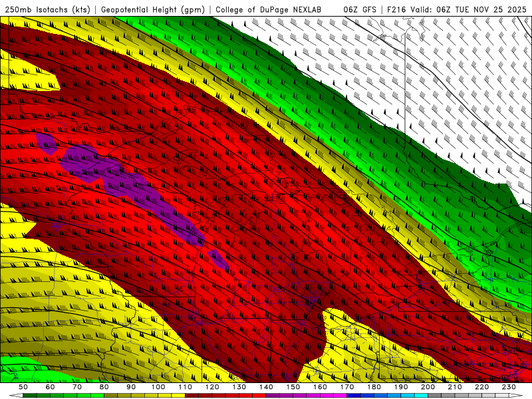Viewport: 532px width, 399px height.
Task: Click the legend value 90
Action: (x=131, y=387)
